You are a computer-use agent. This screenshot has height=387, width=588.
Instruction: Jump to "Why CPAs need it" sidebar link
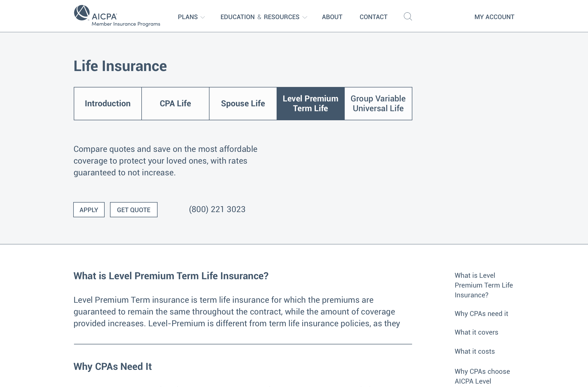pyautogui.click(x=481, y=314)
